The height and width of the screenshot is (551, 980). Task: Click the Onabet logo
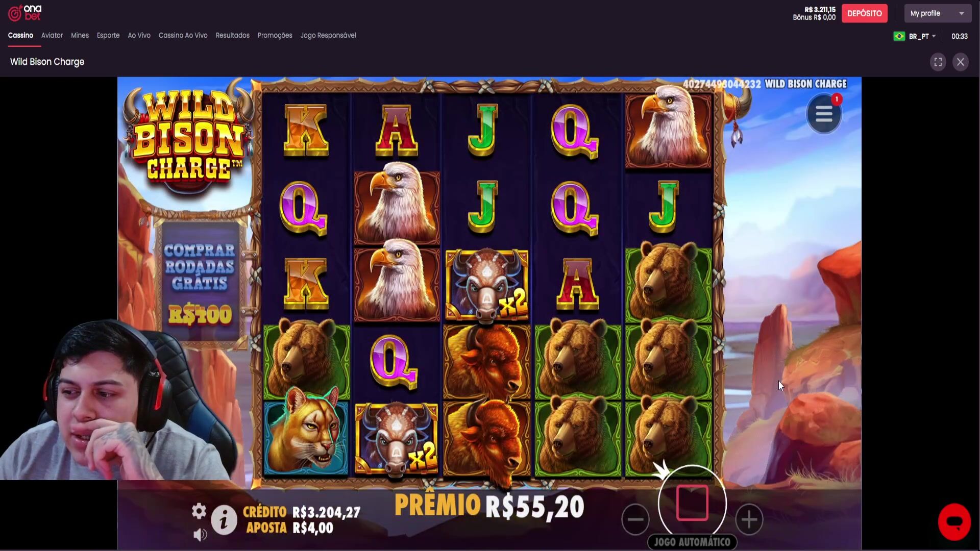point(24,13)
